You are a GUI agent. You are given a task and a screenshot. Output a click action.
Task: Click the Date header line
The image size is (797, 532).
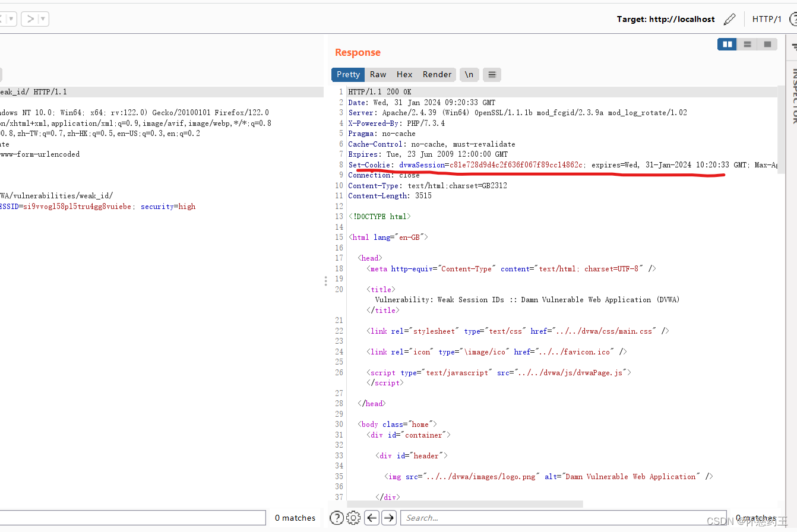pyautogui.click(x=422, y=102)
